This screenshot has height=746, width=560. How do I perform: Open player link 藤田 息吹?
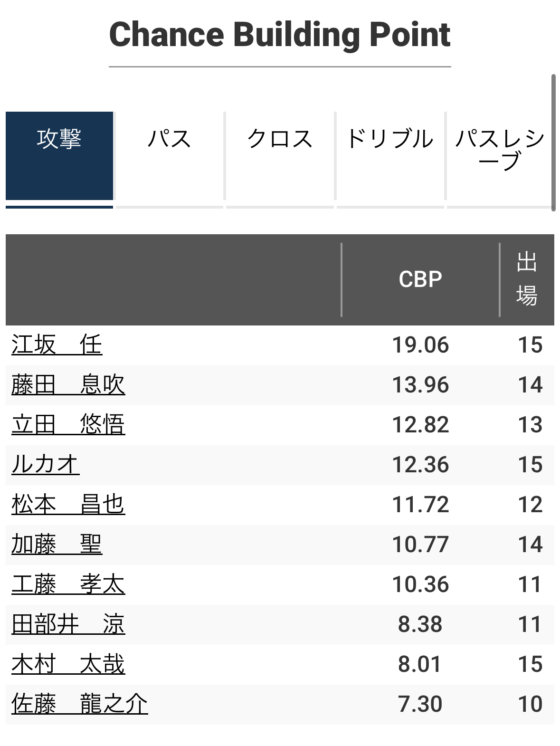(68, 384)
